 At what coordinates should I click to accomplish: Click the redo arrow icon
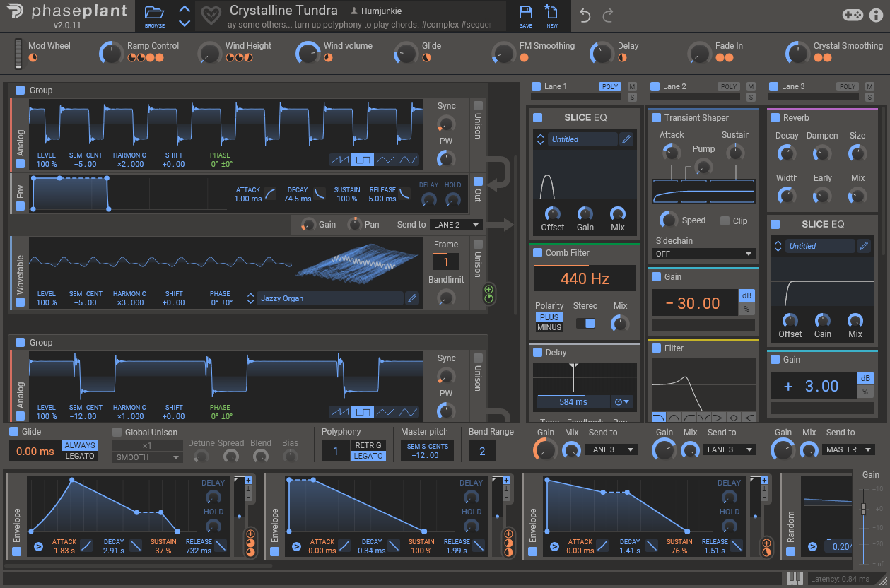(x=608, y=16)
